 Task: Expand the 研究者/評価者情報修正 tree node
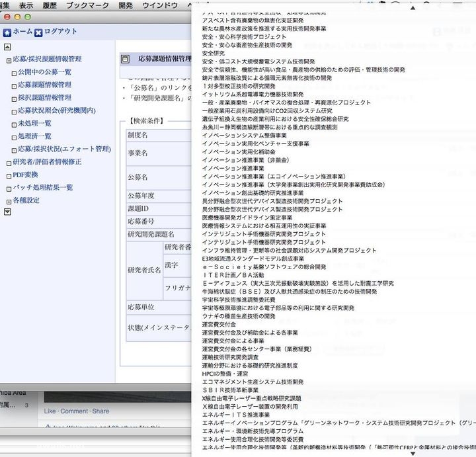(x=9, y=163)
